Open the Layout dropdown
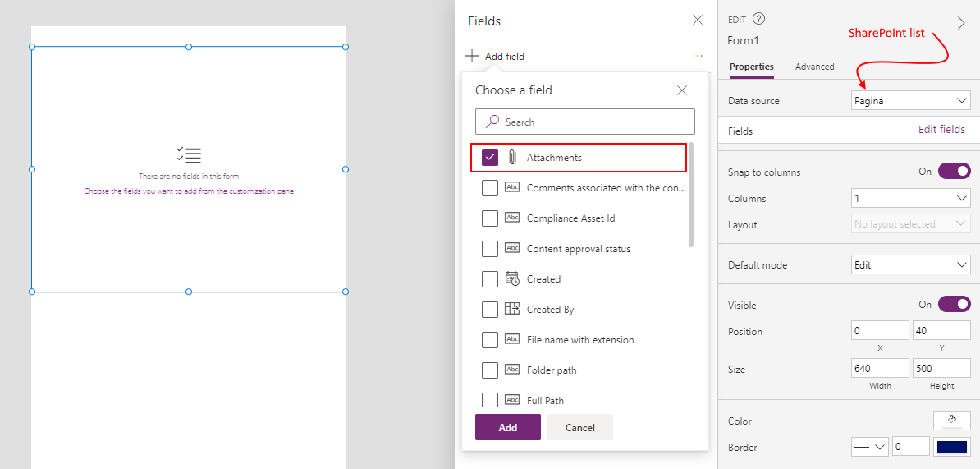This screenshot has width=980, height=469. tap(910, 224)
